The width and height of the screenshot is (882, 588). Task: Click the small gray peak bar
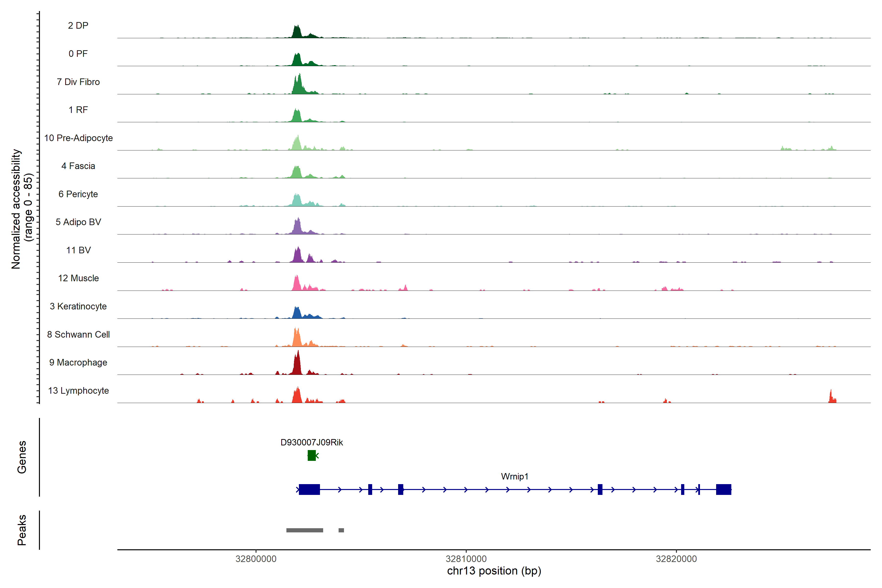(x=341, y=530)
